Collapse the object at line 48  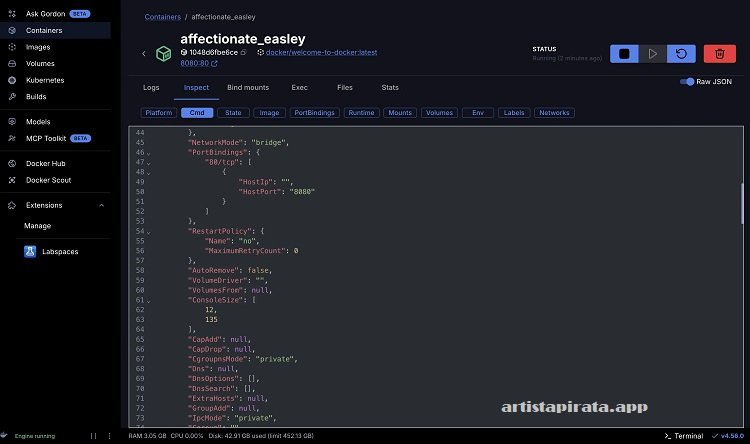[148, 173]
